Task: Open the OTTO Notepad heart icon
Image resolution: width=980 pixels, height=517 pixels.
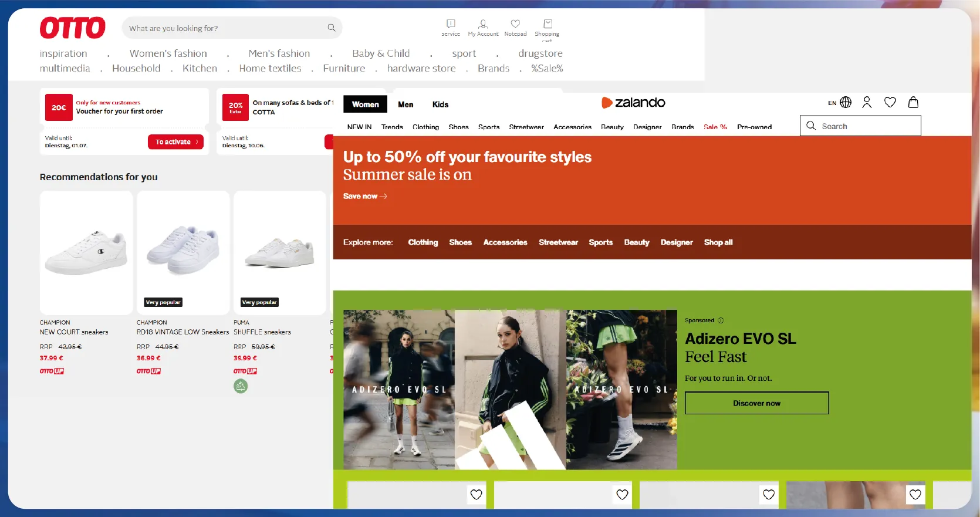Action: pos(515,24)
